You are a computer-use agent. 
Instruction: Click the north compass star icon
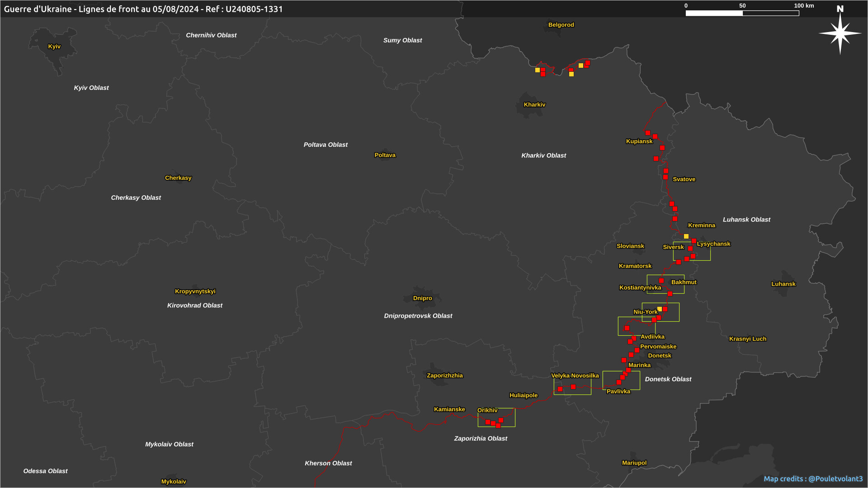[840, 33]
